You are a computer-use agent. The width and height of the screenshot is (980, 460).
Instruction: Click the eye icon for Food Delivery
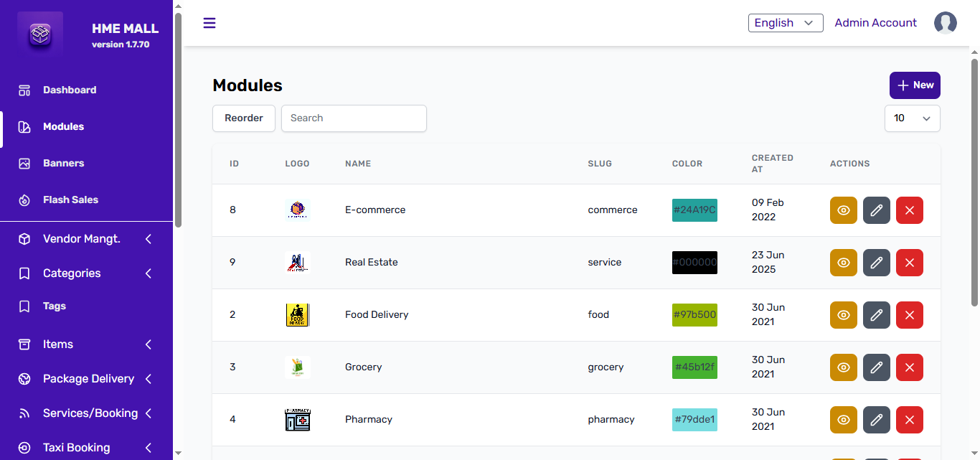tap(843, 315)
